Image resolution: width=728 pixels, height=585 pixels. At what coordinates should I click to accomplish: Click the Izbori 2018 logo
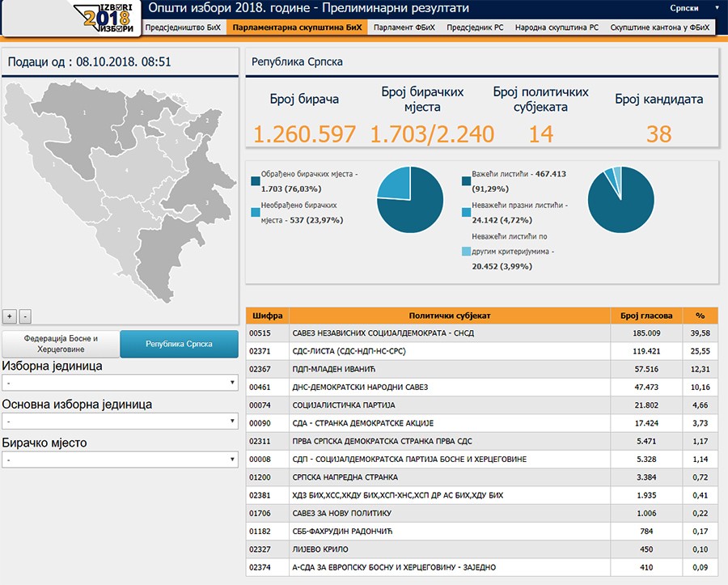pyautogui.click(x=108, y=18)
